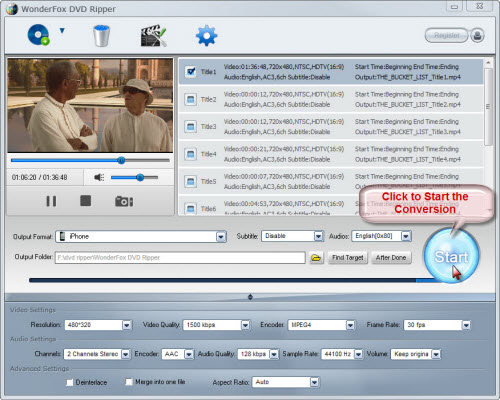Open the arrow next to Load DVD
The height and width of the screenshot is (400, 500).
pyautogui.click(x=62, y=31)
